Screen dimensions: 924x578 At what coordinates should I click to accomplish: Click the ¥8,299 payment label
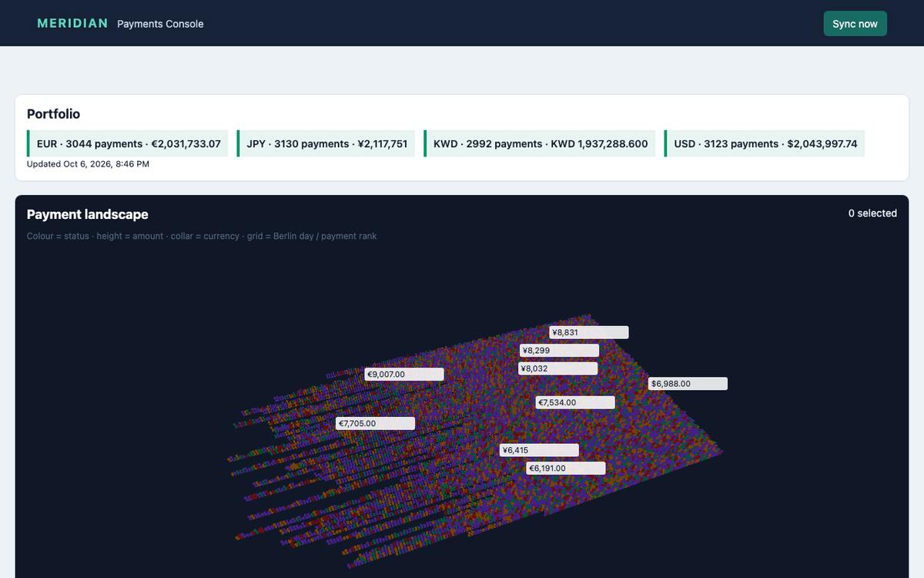tap(559, 351)
